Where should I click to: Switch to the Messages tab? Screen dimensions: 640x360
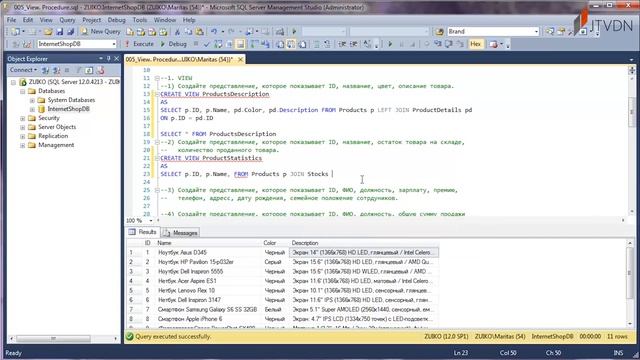pyautogui.click(x=180, y=233)
